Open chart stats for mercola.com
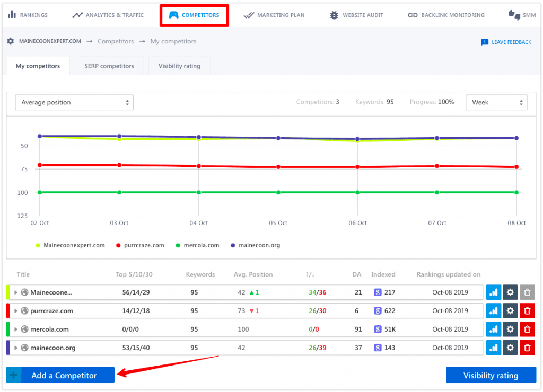543x392 pixels. pos(494,329)
